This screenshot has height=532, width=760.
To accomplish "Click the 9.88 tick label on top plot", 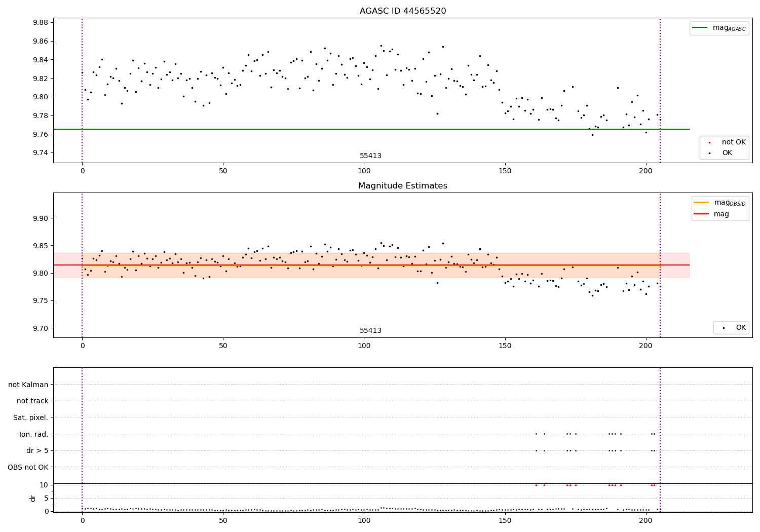I will point(40,23).
